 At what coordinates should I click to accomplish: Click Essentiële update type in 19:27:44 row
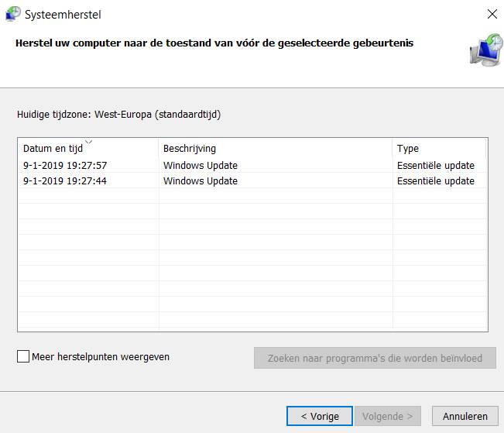(x=436, y=180)
